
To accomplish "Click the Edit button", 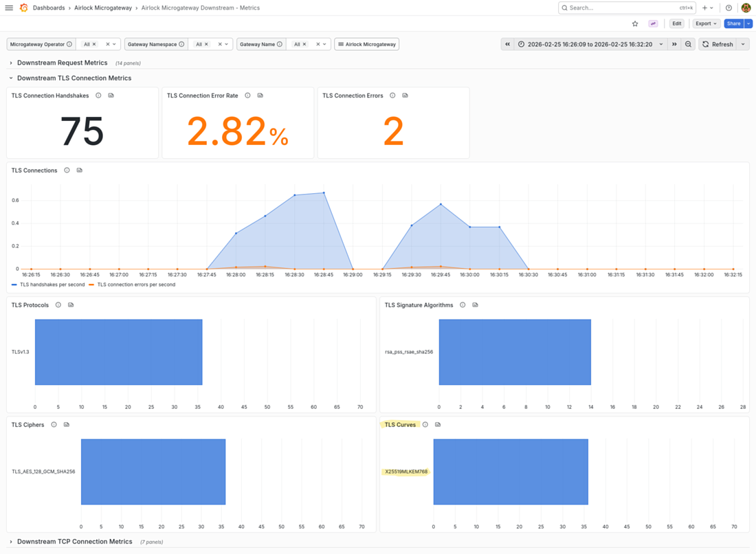I will [x=677, y=23].
